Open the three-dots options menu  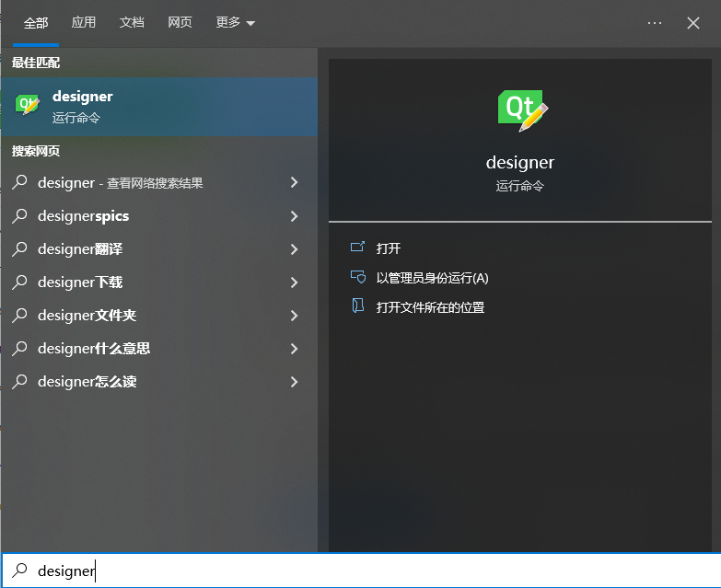pyautogui.click(x=655, y=23)
